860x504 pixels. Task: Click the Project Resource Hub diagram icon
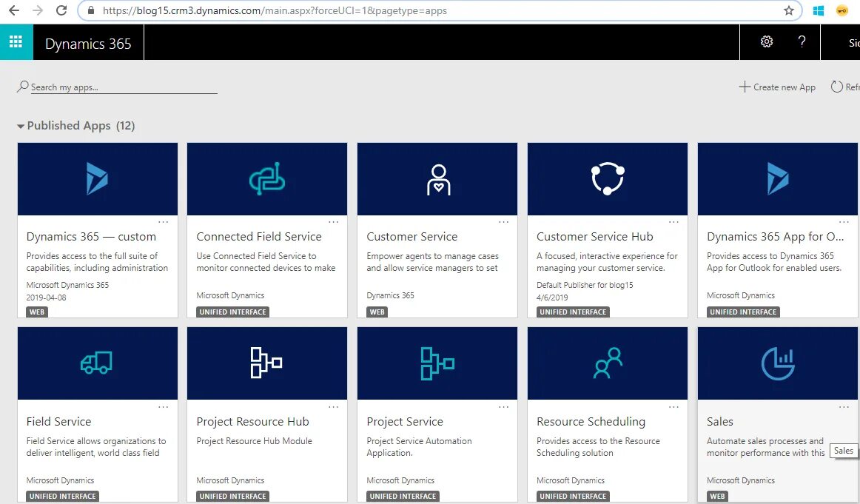[x=267, y=363]
